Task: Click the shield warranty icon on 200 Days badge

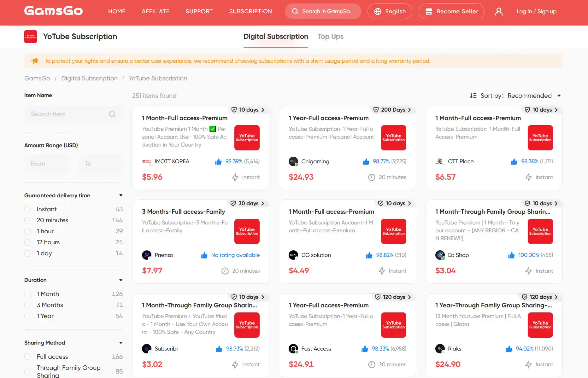Action: 376,110
